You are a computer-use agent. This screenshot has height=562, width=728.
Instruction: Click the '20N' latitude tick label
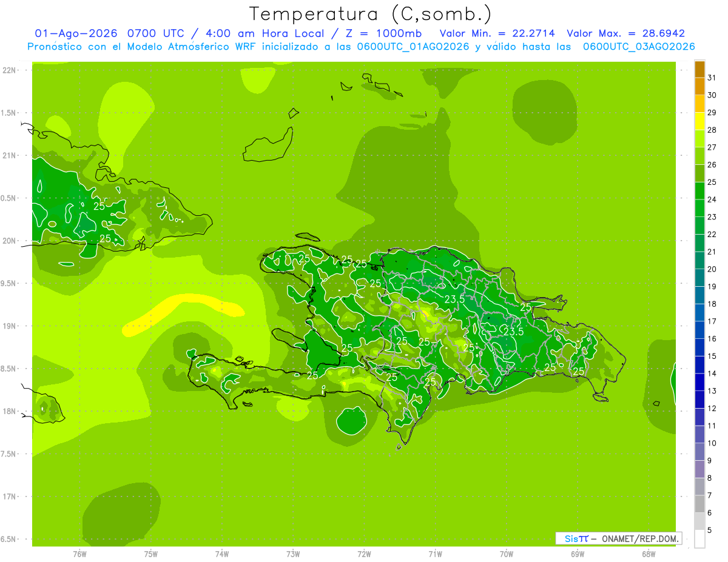pos(10,241)
